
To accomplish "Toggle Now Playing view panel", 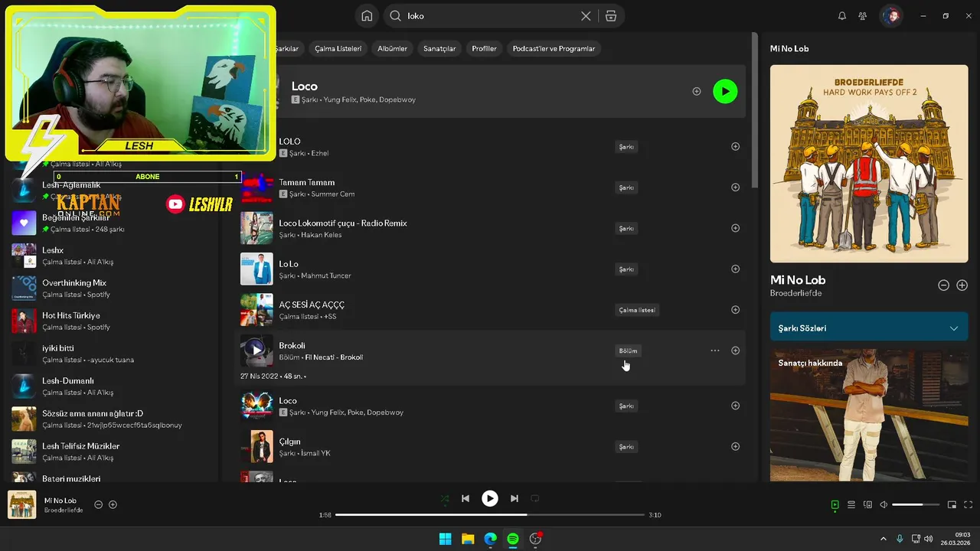I will (835, 505).
